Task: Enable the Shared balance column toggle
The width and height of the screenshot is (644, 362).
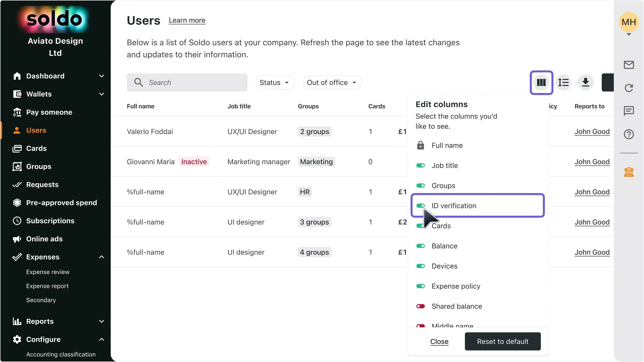Action: pos(421,306)
